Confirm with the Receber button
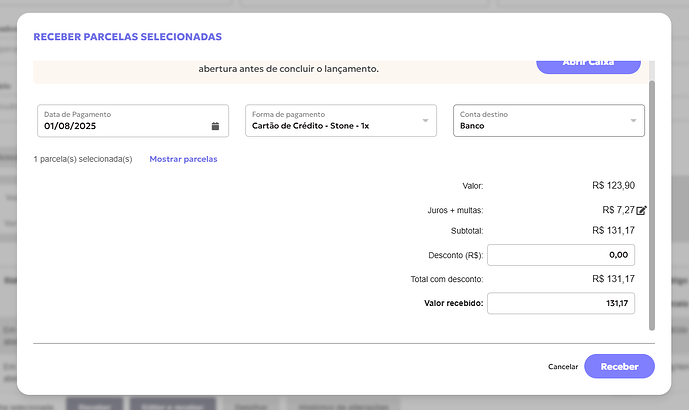Screen dimensions: 689x410 pyautogui.click(x=619, y=366)
